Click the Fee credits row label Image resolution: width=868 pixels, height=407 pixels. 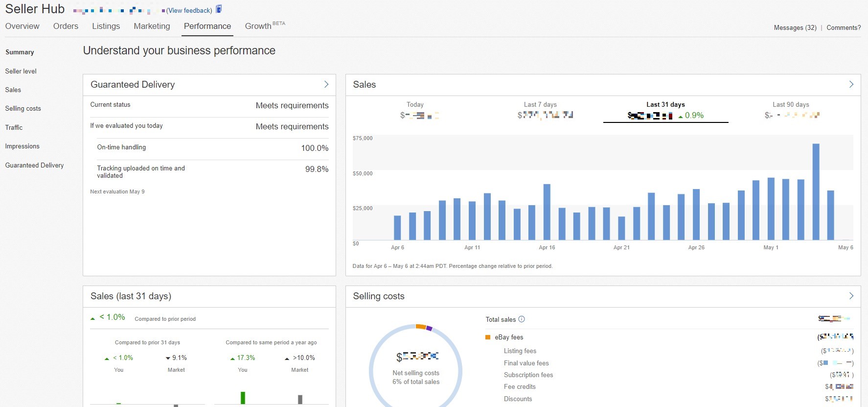point(520,387)
